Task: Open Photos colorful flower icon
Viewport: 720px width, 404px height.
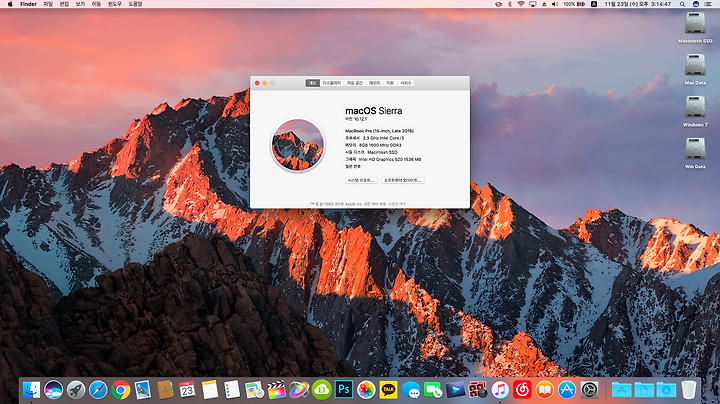Action: pyautogui.click(x=366, y=390)
